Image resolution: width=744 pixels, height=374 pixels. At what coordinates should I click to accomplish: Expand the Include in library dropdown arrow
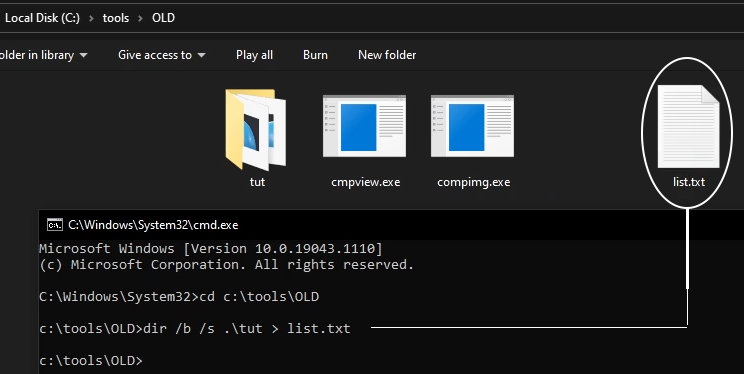(84, 55)
